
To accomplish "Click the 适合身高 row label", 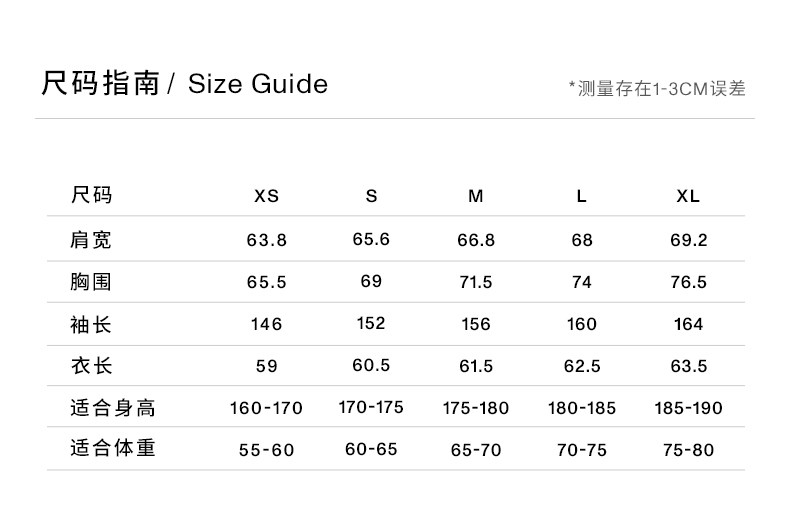I will coord(113,408).
